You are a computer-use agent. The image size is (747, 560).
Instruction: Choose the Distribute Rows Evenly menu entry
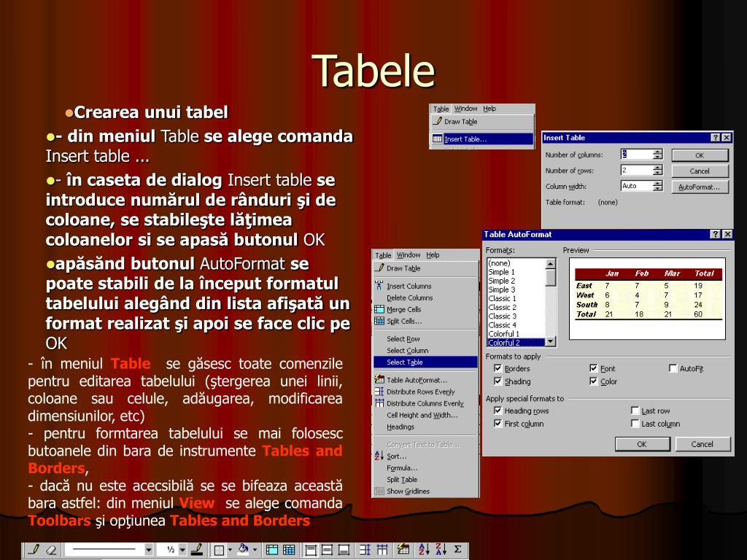click(425, 392)
